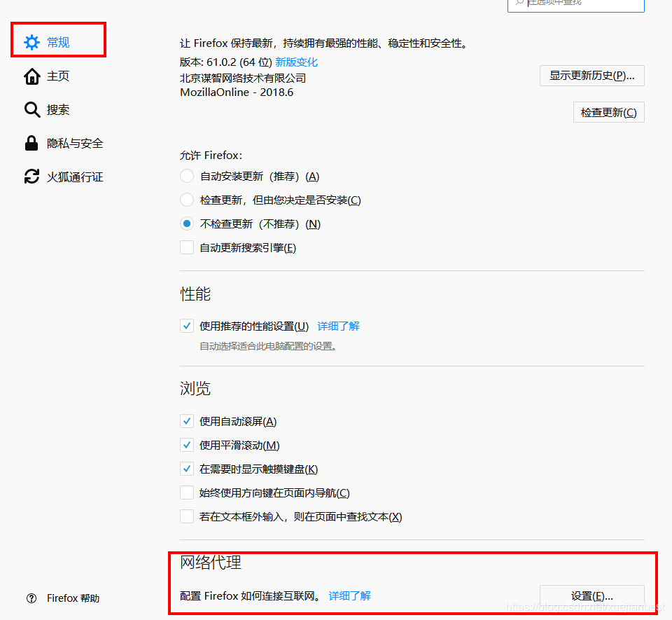Click the 主页 house icon
The width and height of the screenshot is (672, 620).
tap(31, 76)
